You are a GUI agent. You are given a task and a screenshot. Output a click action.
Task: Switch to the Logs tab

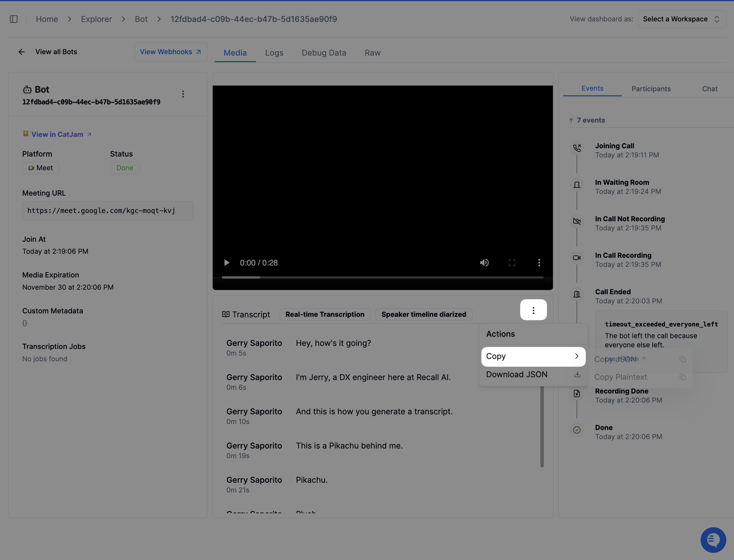click(274, 53)
